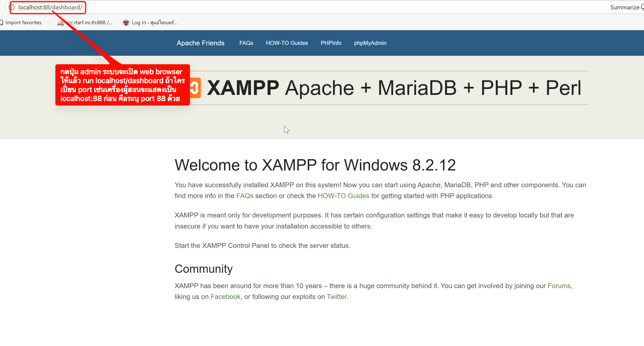Follow the green HOW-TO Guides link in paragraph
This screenshot has height=346, width=644.
[x=343, y=196]
